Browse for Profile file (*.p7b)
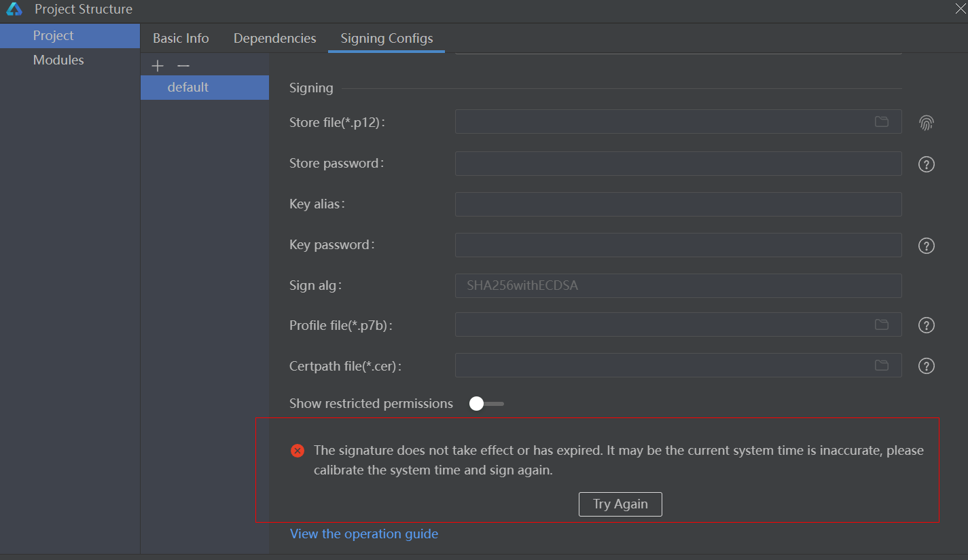The width and height of the screenshot is (968, 560). (881, 324)
